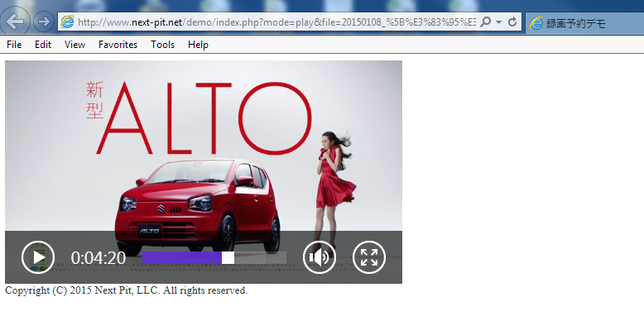
Task: Click the Internet Explorer icon in address bar
Action: coord(67,22)
